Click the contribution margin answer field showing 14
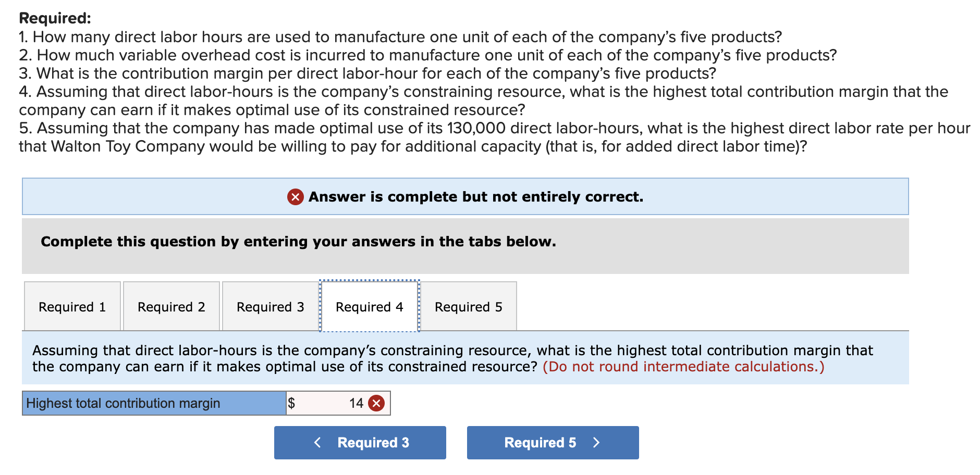 [344, 403]
